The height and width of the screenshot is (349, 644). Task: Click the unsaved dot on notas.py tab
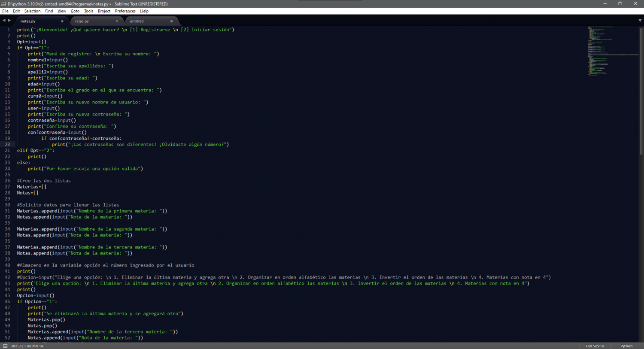tap(62, 21)
